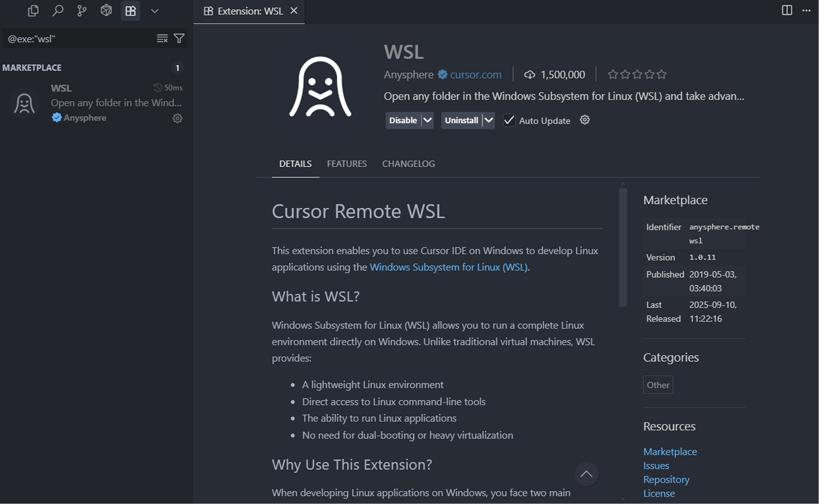
Task: Expand the Disable button dropdown arrow
Action: pyautogui.click(x=427, y=121)
